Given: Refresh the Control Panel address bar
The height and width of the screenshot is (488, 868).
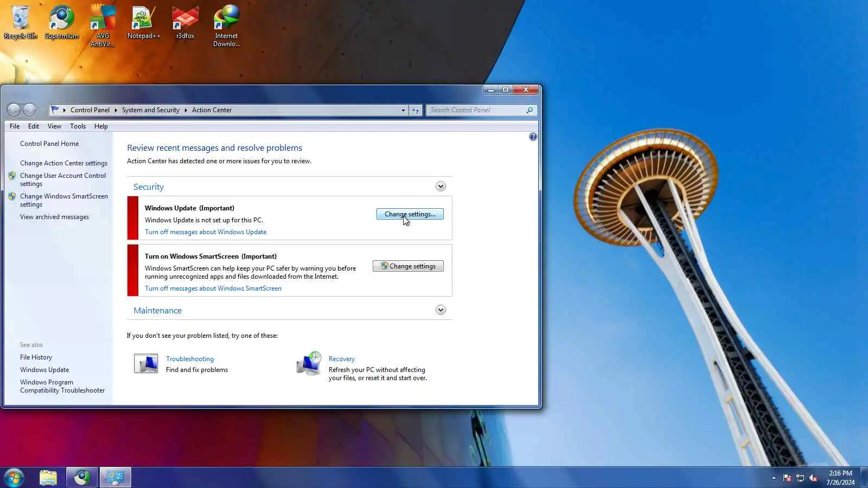Looking at the screenshot, I should pyautogui.click(x=416, y=110).
